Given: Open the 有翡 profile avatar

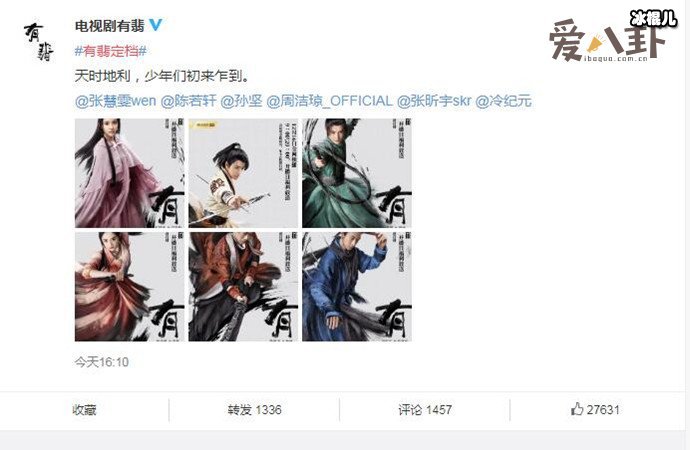Looking at the screenshot, I should pos(38,42).
